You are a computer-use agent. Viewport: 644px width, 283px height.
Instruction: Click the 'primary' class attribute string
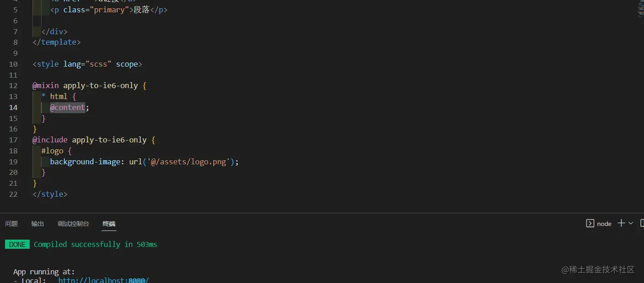(x=110, y=10)
